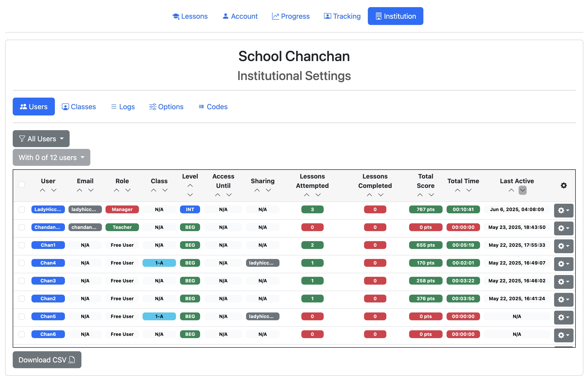Image resolution: width=588 pixels, height=382 pixels.
Task: Sort Total Time ascending arrow
Action: (x=458, y=190)
